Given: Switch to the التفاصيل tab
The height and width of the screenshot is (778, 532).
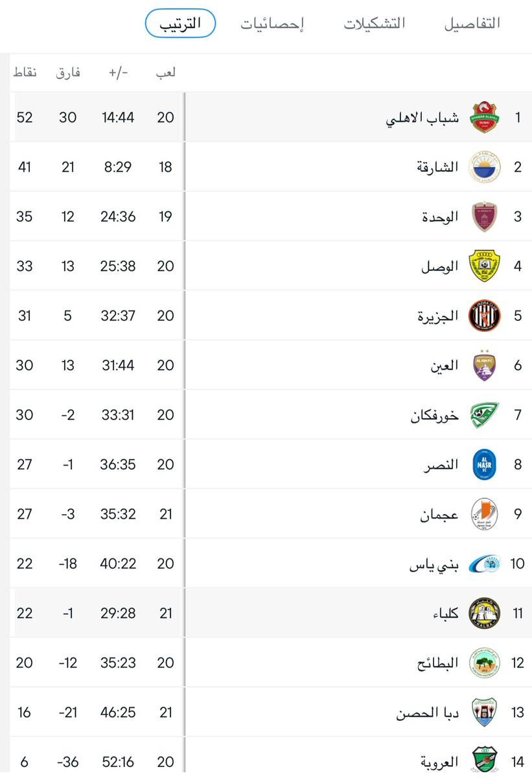Looking at the screenshot, I should 472,23.
